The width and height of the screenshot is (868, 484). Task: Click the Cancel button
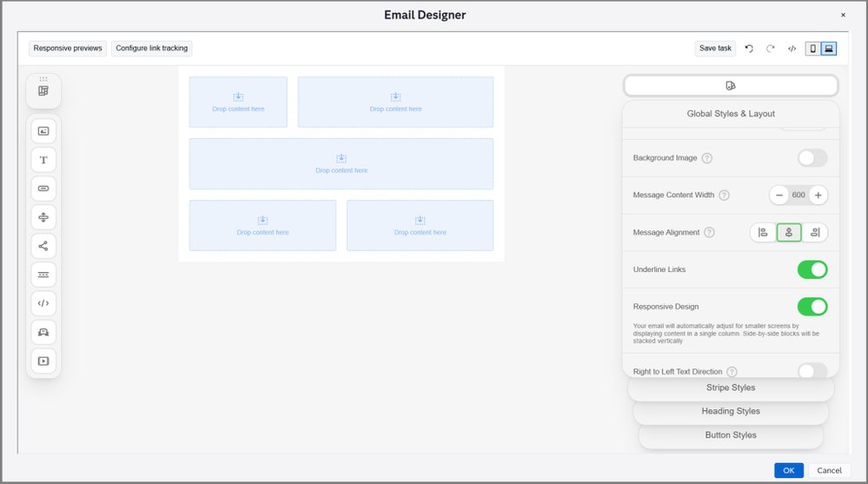(x=829, y=470)
